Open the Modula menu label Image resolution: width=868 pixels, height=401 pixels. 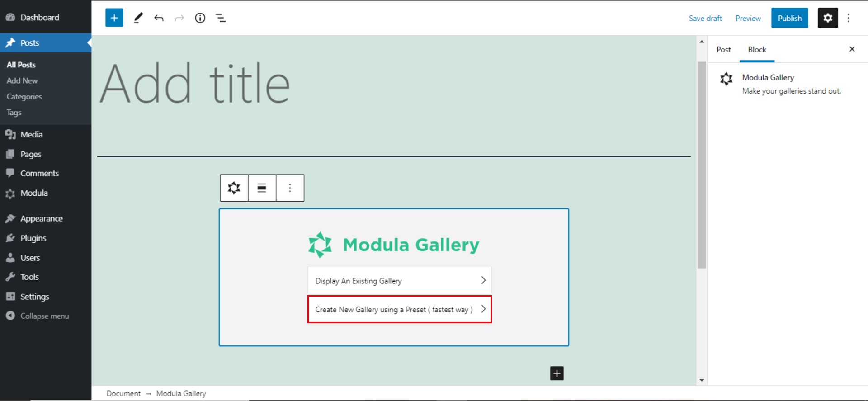(34, 193)
